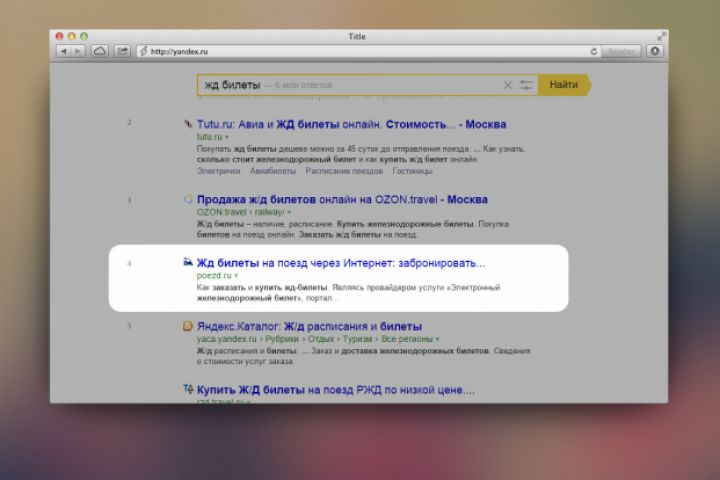Click the share arrow toolbar icon

[x=122, y=51]
